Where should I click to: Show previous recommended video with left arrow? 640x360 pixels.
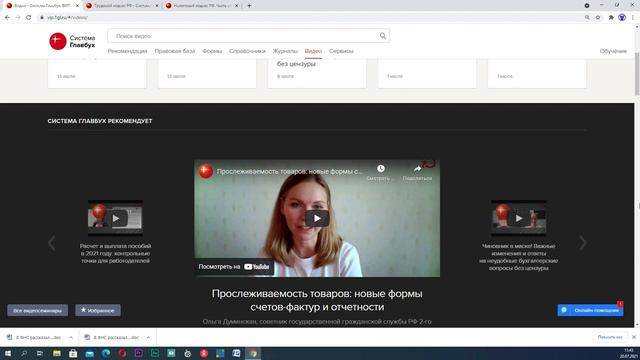(52, 243)
